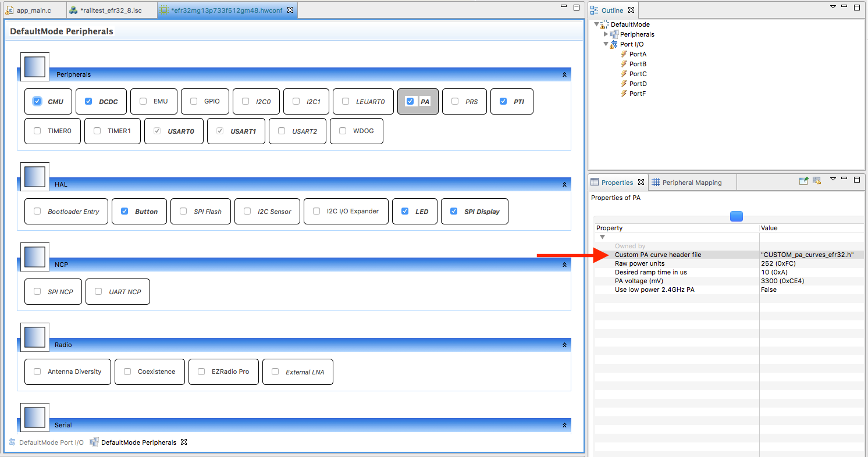This screenshot has width=868, height=457.
Task: Select the PortD icon in Outline
Action: click(x=624, y=84)
